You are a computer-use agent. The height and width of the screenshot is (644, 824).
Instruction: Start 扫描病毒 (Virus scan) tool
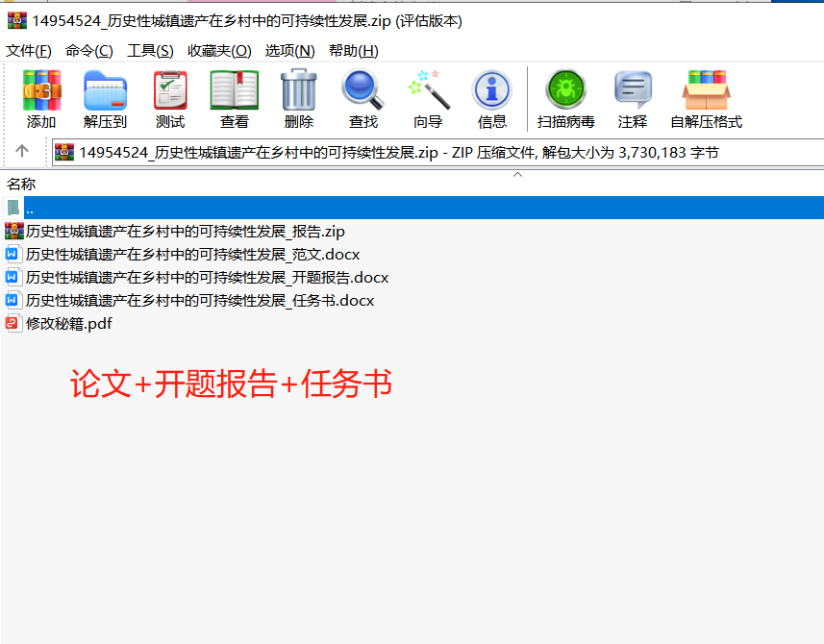point(566,90)
